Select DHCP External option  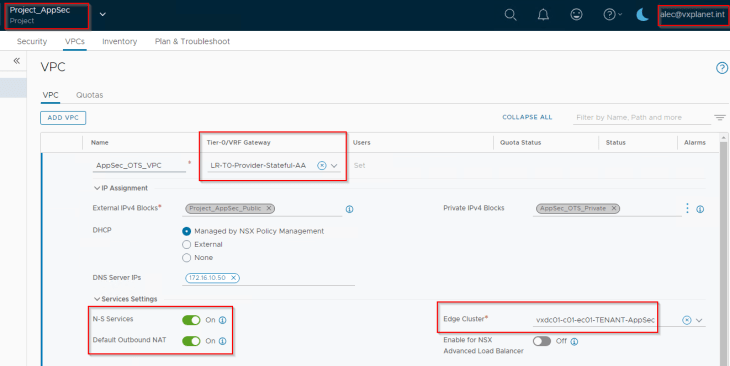(187, 244)
